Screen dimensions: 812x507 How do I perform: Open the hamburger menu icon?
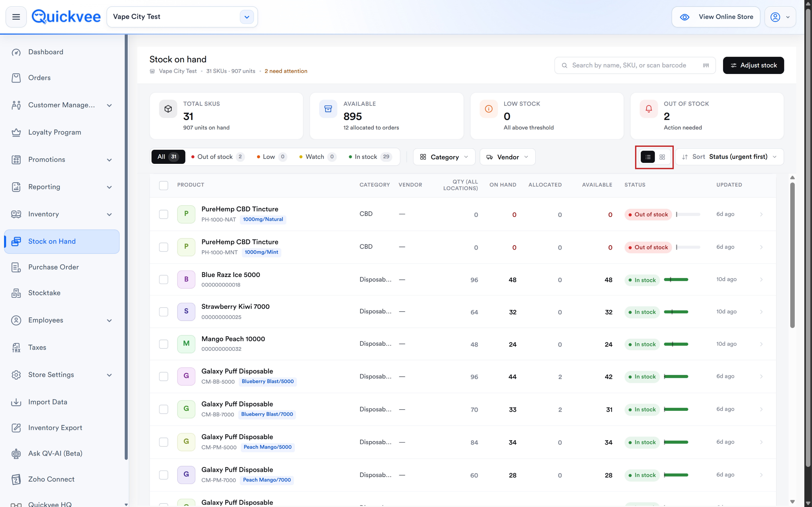click(x=16, y=17)
